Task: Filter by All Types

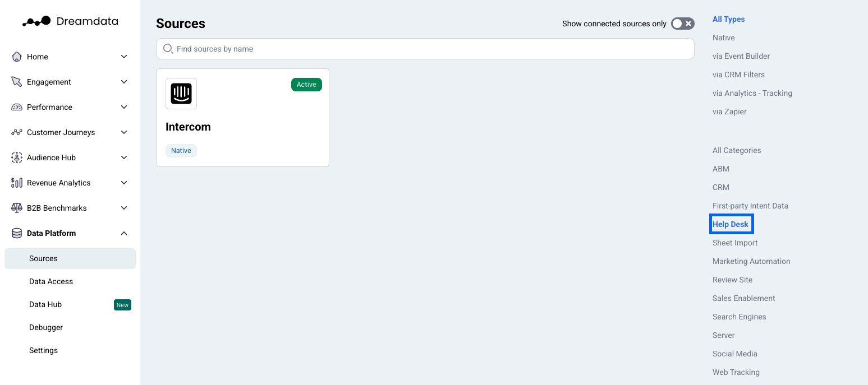Action: point(729,19)
